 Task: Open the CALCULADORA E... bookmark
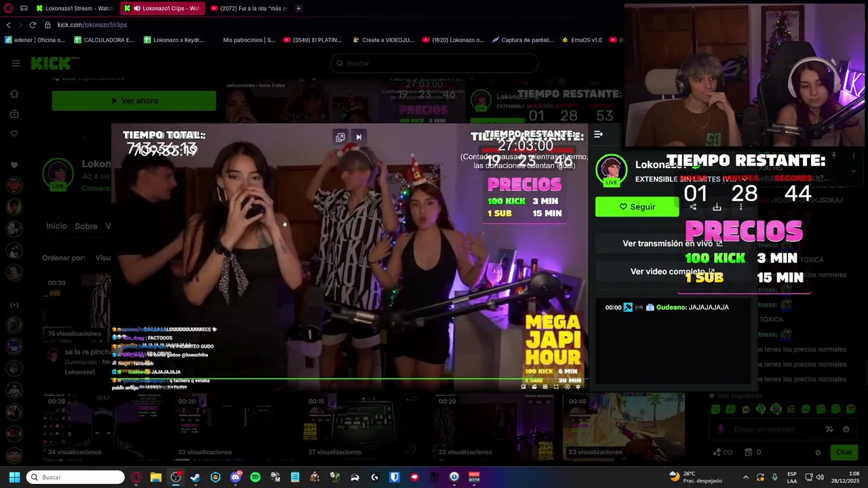point(104,40)
